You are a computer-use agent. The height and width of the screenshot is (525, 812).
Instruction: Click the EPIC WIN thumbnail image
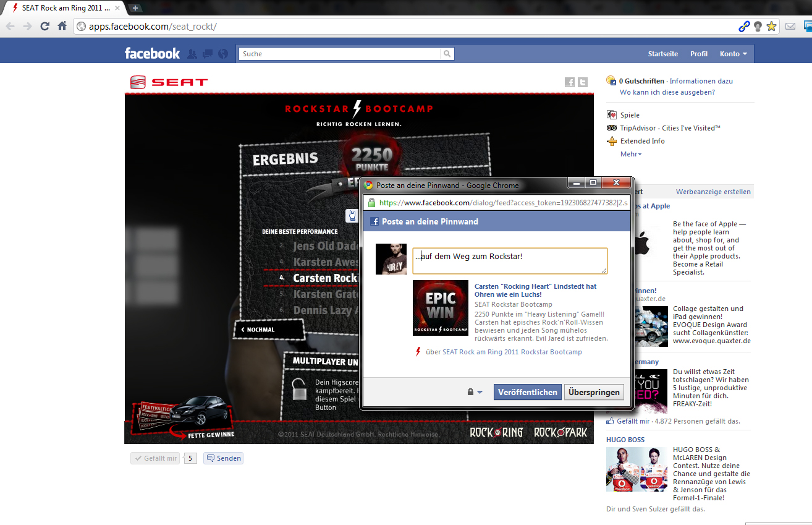(440, 308)
